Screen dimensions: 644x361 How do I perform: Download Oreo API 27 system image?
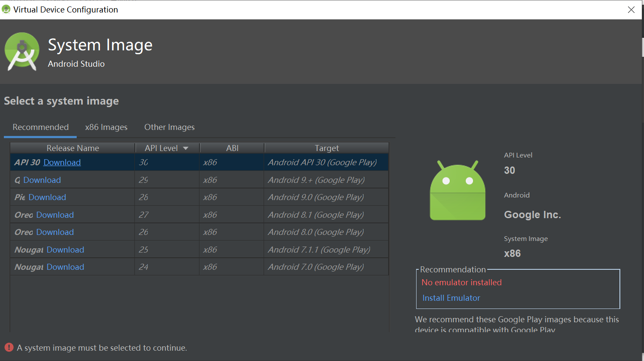[55, 215]
